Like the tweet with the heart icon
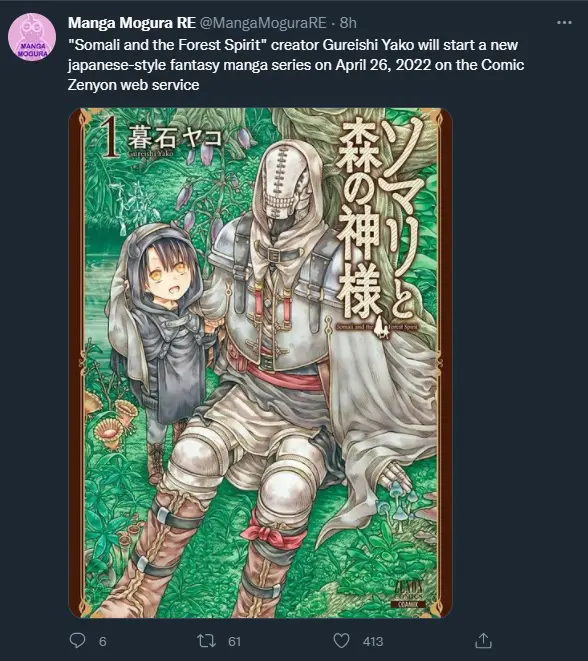588x661 pixels. coord(341,641)
